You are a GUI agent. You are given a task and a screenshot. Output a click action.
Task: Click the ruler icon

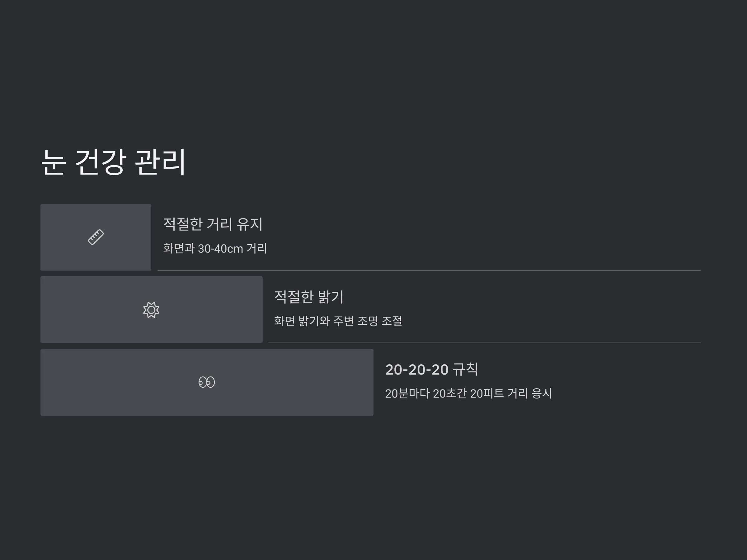pyautogui.click(x=96, y=237)
